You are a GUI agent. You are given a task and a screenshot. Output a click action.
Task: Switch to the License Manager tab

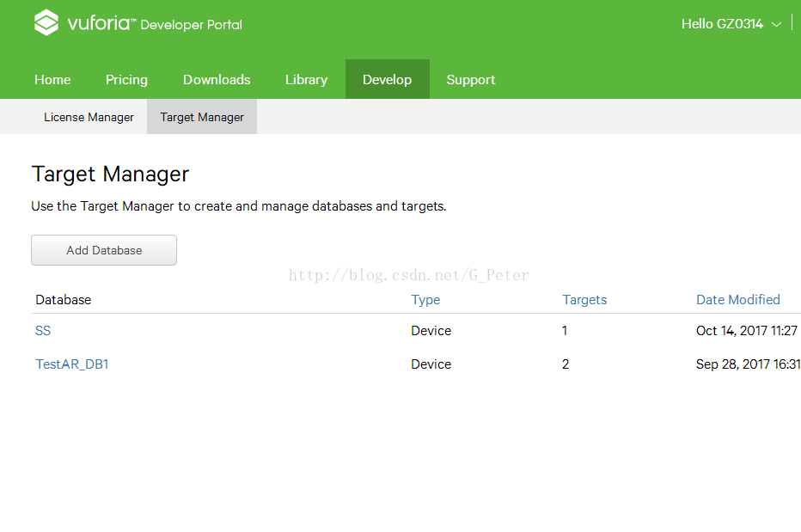[x=89, y=117]
